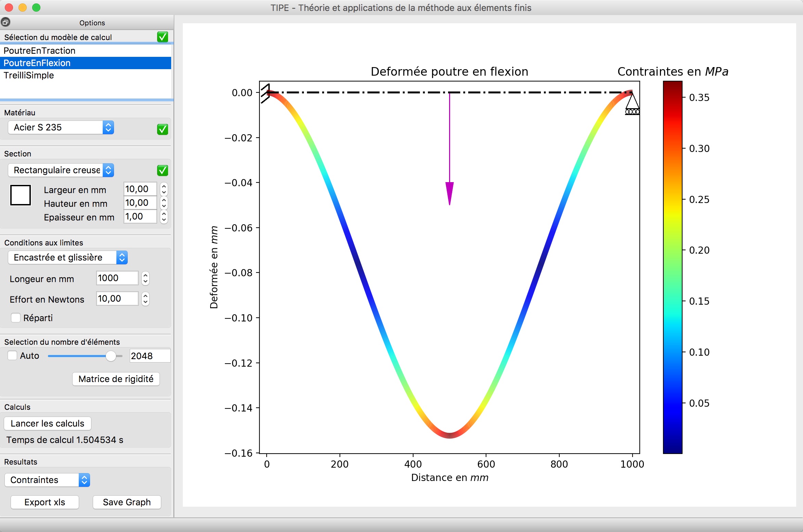This screenshot has height=532, width=803.
Task: Select PoutreEnTraction model in list
Action: [x=39, y=51]
